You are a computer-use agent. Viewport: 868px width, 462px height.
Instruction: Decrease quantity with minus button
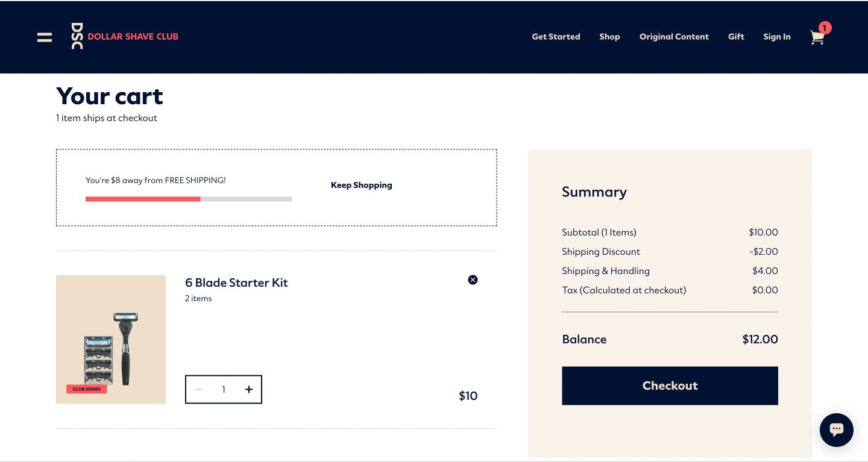[198, 390]
